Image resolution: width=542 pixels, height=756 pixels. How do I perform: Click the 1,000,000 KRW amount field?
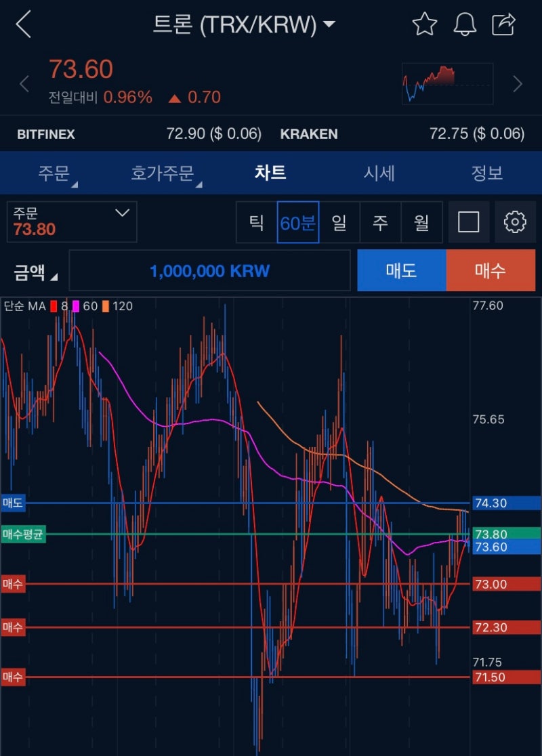tap(210, 270)
